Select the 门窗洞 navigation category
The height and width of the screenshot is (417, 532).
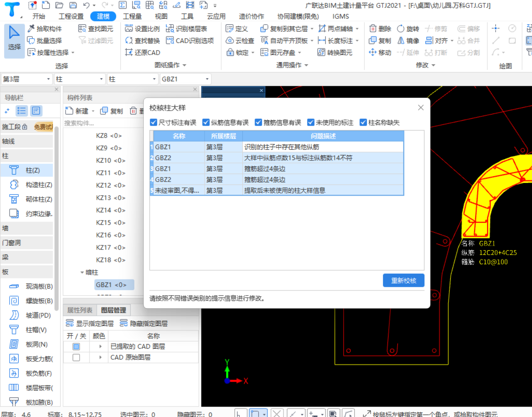click(27, 243)
